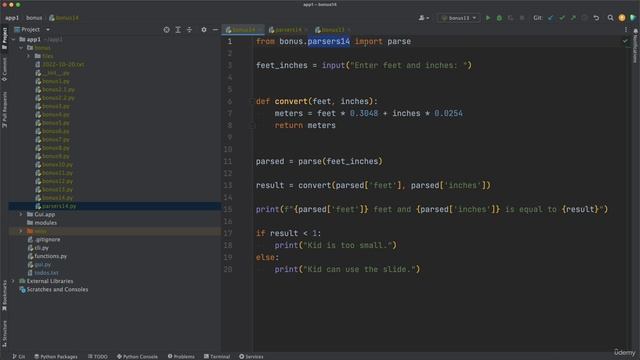640x360 pixels.
Task: Open Project panel gear options
Action: (x=204, y=30)
